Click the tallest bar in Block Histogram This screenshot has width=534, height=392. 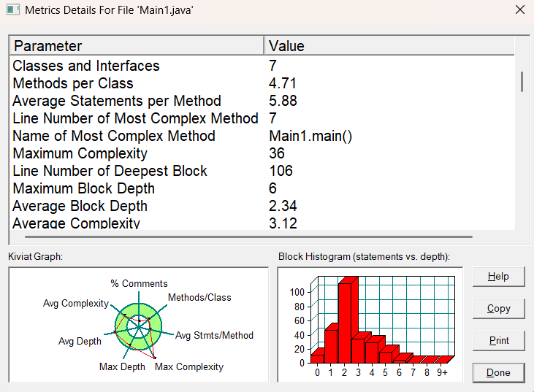[346, 321]
